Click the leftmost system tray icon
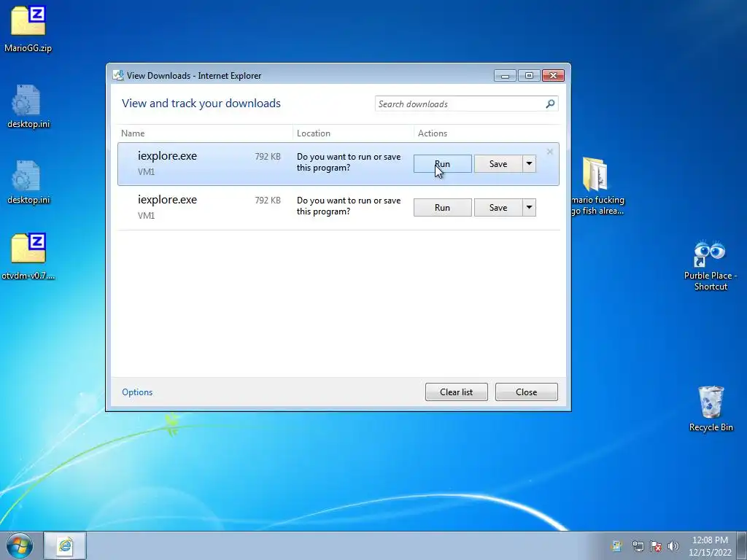Screen dimensions: 747x560 pos(616,546)
